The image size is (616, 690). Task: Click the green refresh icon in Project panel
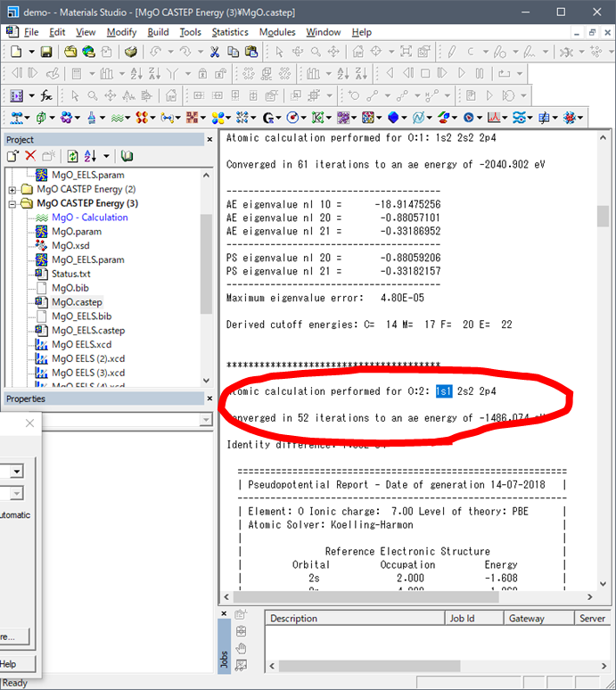72,156
